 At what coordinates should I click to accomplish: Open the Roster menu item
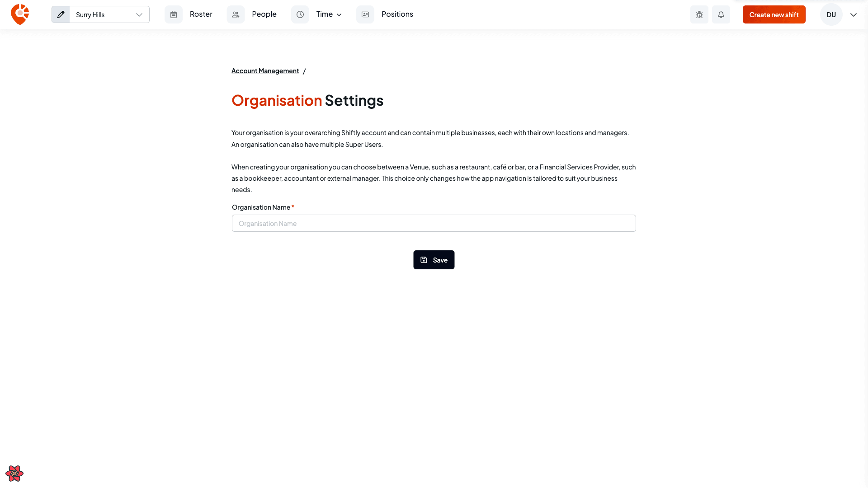pyautogui.click(x=201, y=14)
